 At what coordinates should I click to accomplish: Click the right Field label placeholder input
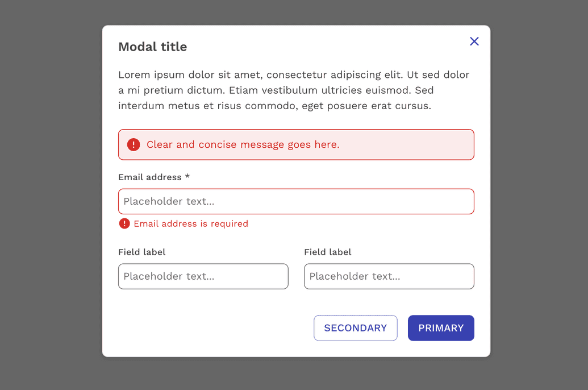389,276
